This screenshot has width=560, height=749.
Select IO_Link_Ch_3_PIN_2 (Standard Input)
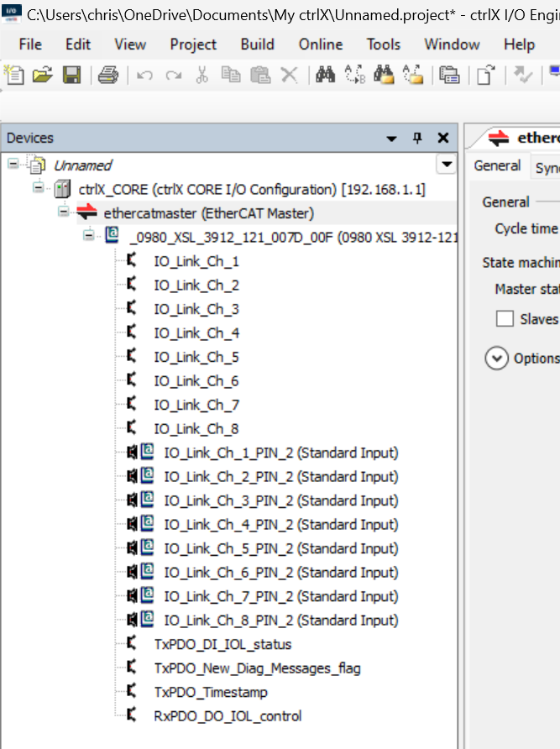coord(281,500)
